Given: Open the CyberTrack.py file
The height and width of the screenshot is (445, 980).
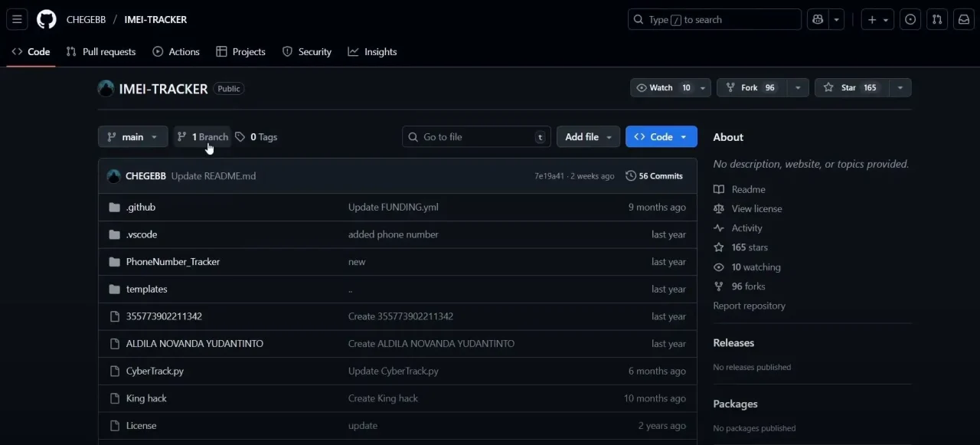Looking at the screenshot, I should coord(155,371).
